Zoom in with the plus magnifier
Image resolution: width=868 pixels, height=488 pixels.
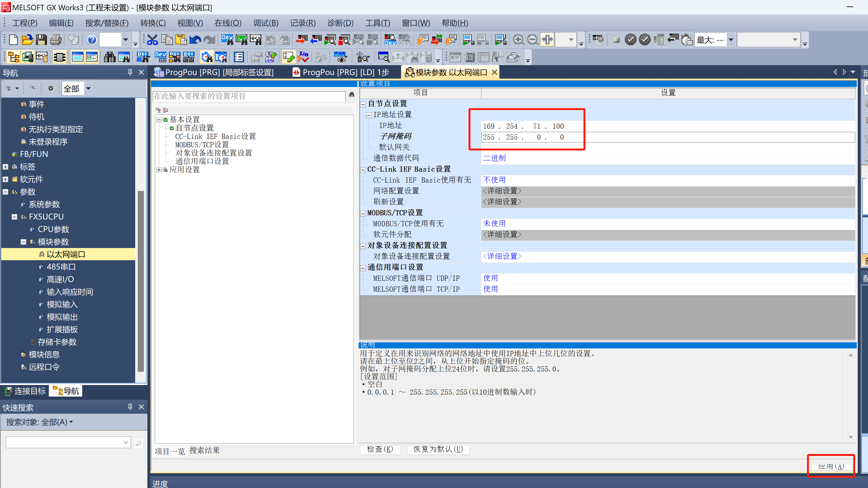point(518,40)
